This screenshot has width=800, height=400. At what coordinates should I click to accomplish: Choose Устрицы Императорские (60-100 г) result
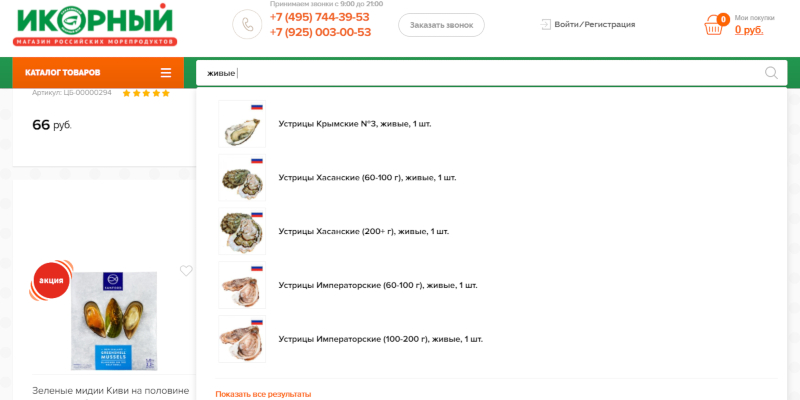(x=378, y=285)
